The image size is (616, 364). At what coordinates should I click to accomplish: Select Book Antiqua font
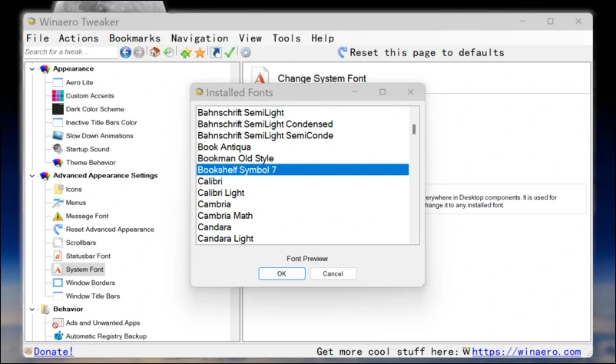(303, 147)
